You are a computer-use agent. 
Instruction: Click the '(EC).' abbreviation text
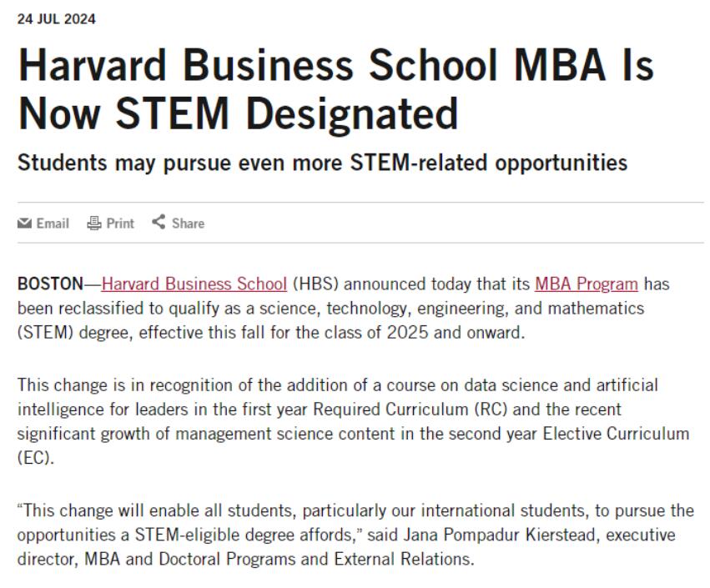[36, 458]
